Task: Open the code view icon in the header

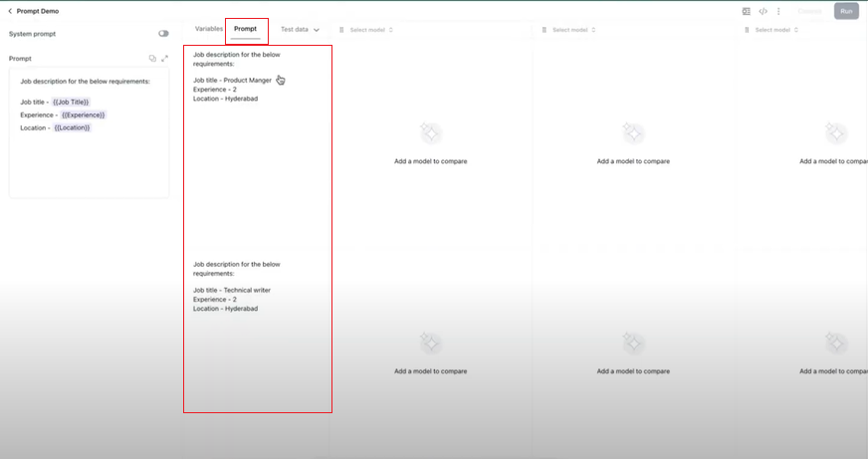Action: point(762,11)
